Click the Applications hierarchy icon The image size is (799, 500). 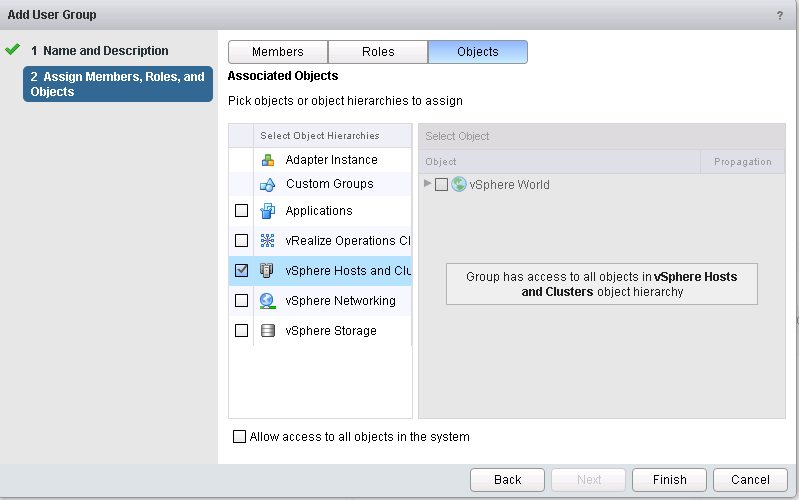pyautogui.click(x=268, y=211)
